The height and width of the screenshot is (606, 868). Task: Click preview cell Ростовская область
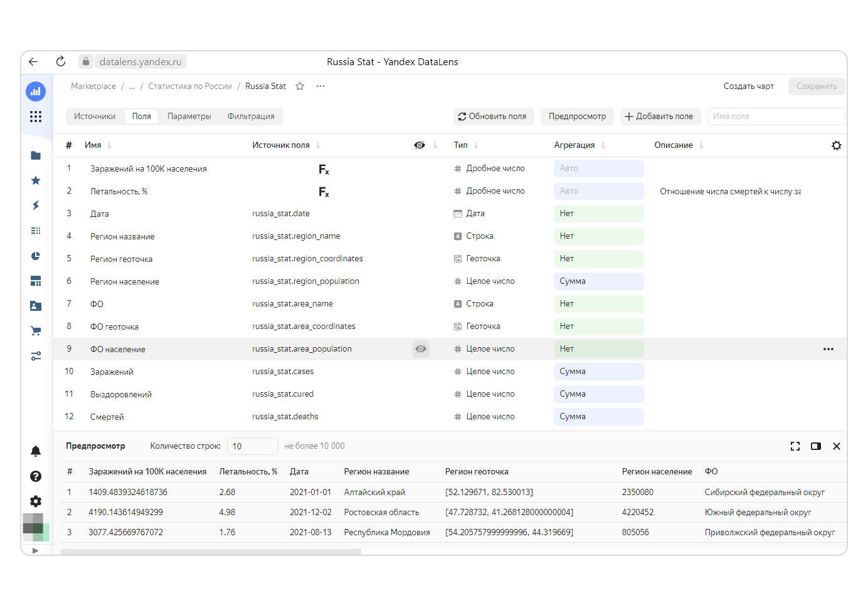pyautogui.click(x=381, y=513)
